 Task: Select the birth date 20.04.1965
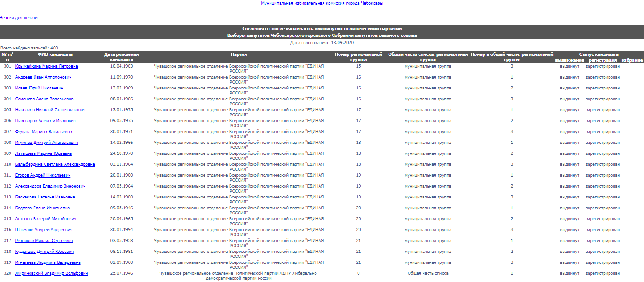pos(121,219)
